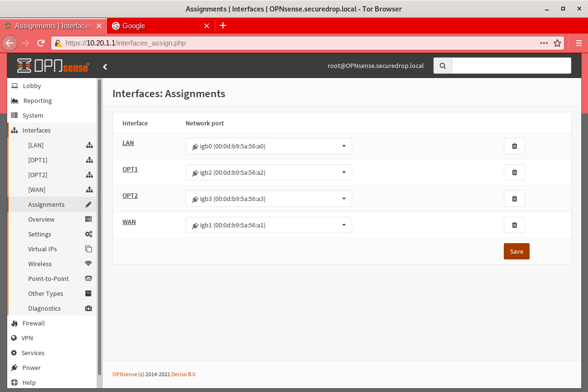Click the search magnifier icon in the header
The image size is (588, 392).
click(x=442, y=66)
